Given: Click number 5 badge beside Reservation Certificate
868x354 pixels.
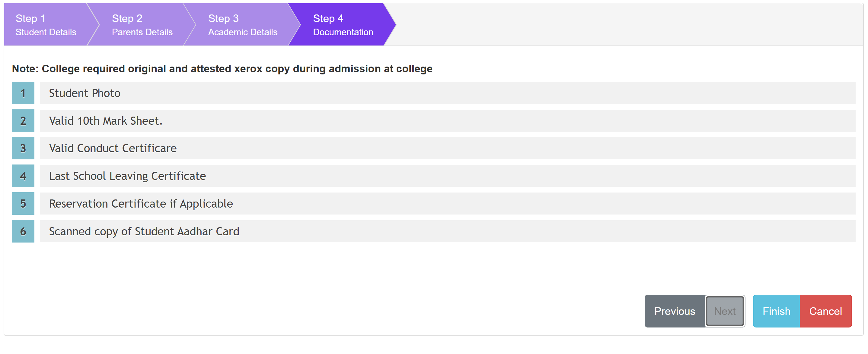Looking at the screenshot, I should (x=23, y=204).
